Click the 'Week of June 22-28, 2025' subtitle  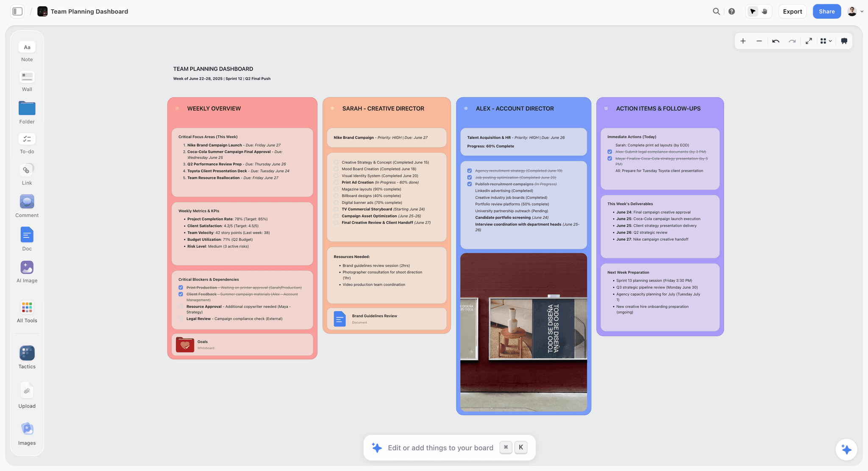point(198,78)
